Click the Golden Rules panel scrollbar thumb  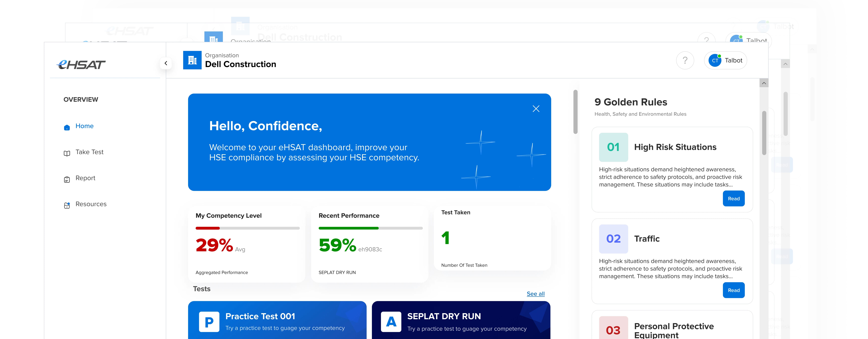point(764,133)
